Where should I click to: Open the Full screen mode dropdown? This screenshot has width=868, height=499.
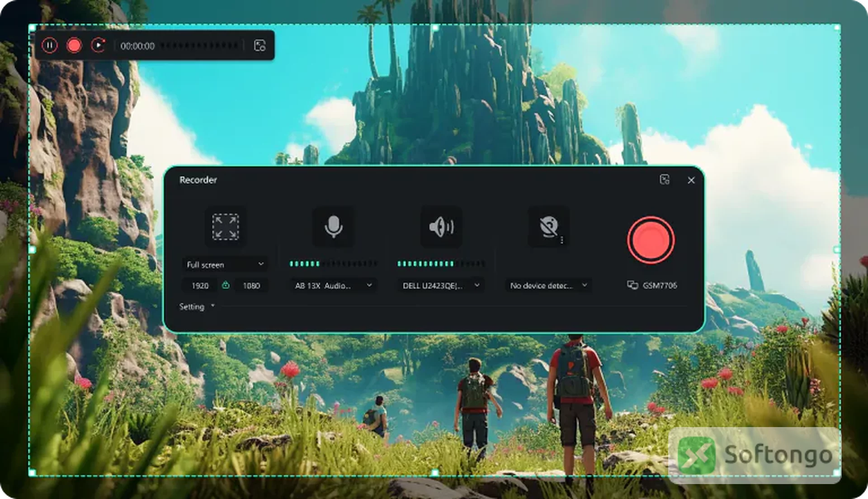[225, 264]
